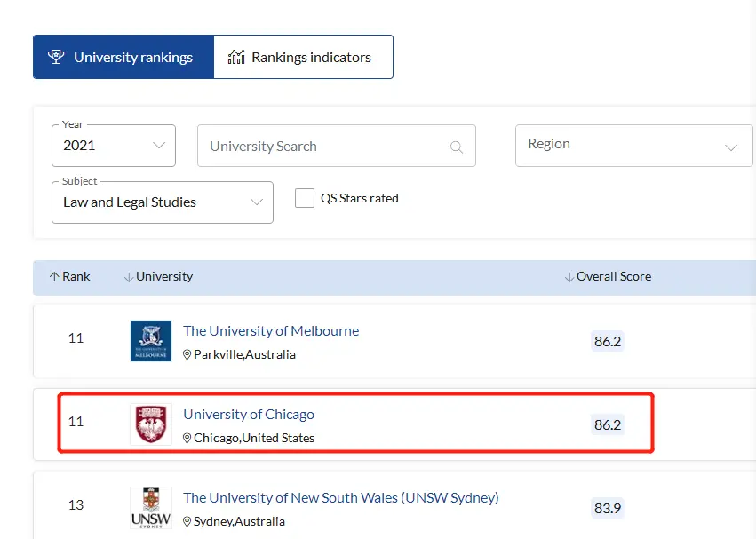Click the trophy icon on University rankings tab

click(x=56, y=57)
